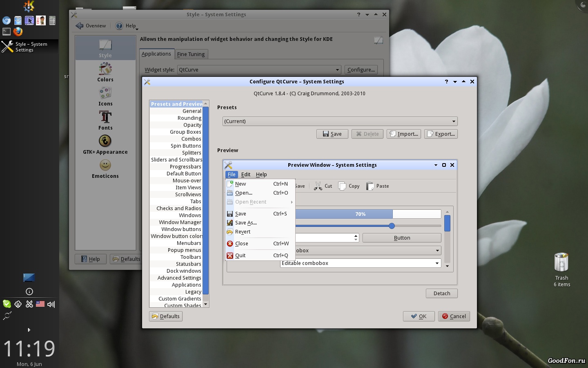Open the Klipper clipboard scissors icon
588x368 pixels.
point(29,304)
